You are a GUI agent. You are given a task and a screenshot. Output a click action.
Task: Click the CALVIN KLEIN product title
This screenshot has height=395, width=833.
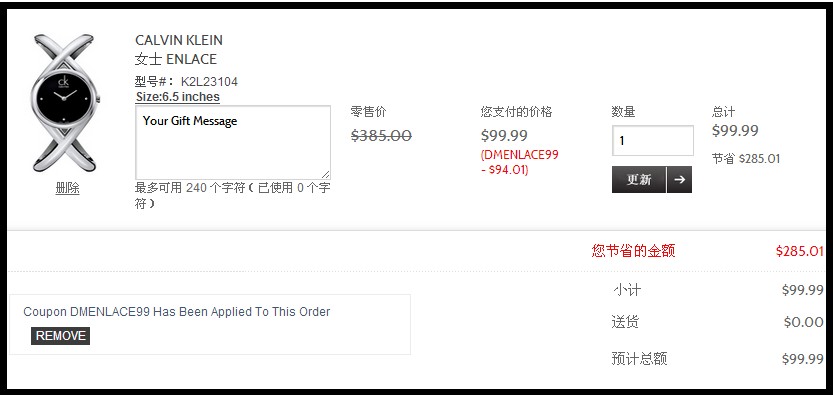pos(179,40)
